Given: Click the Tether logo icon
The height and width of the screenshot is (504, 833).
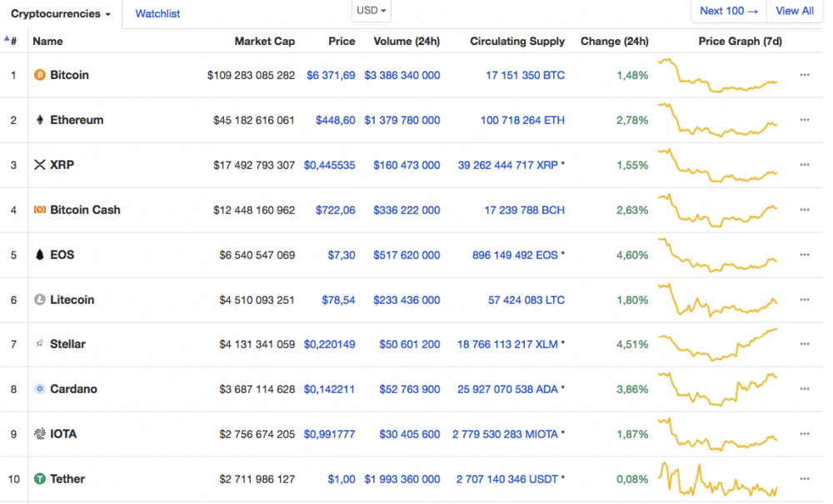Looking at the screenshot, I should pos(39,479).
